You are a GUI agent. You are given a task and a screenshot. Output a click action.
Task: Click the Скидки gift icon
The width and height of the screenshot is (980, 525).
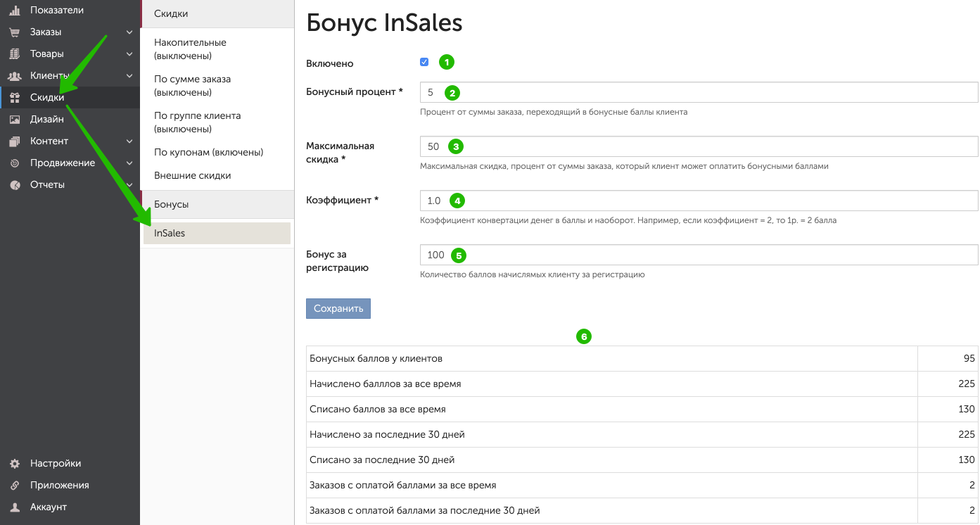point(15,97)
